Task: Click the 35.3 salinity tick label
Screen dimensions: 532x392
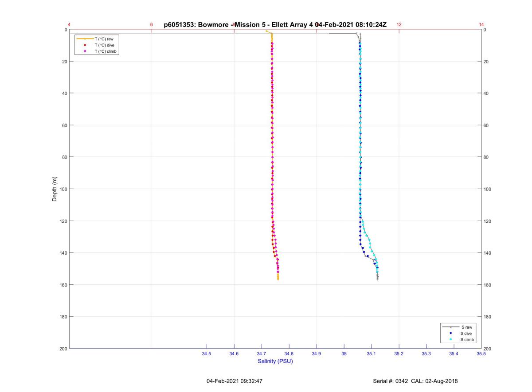Action: tap(426, 353)
